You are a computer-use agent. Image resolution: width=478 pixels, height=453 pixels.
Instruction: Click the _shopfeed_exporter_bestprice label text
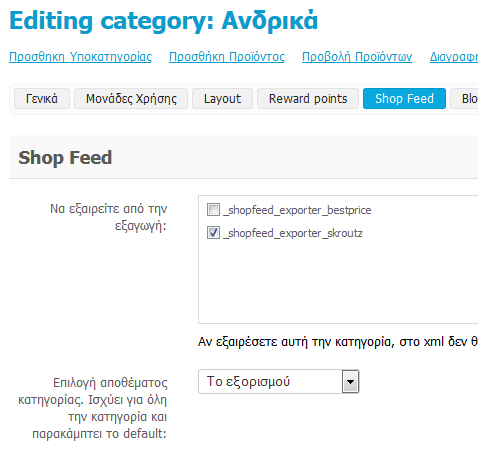coord(297,210)
